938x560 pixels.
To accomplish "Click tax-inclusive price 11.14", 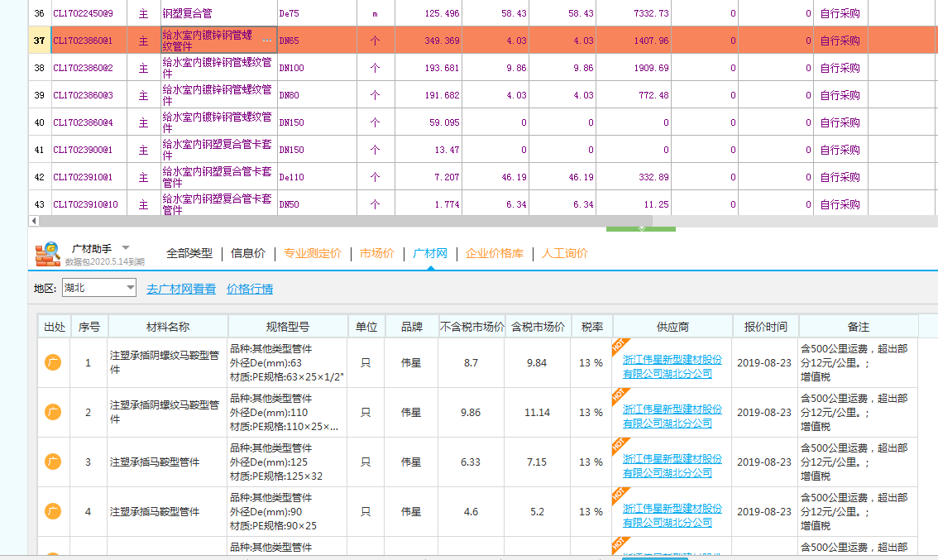I will tap(537, 412).
